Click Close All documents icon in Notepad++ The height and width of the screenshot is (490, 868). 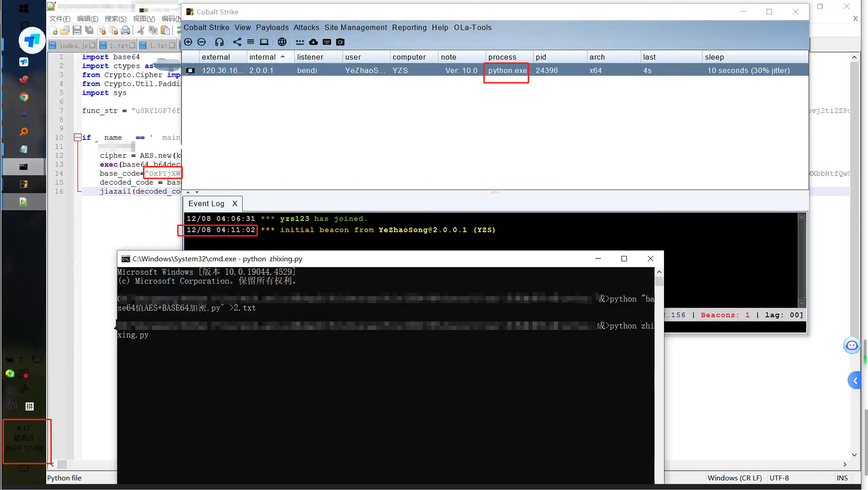pos(113,30)
